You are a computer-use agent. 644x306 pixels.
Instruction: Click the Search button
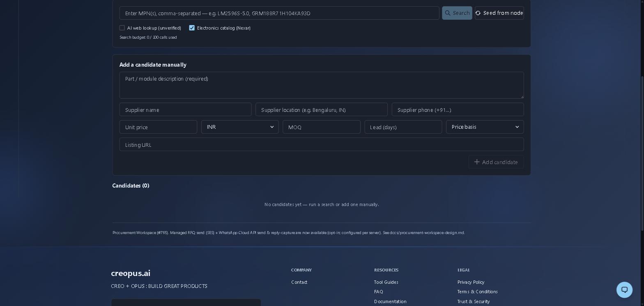[457, 13]
